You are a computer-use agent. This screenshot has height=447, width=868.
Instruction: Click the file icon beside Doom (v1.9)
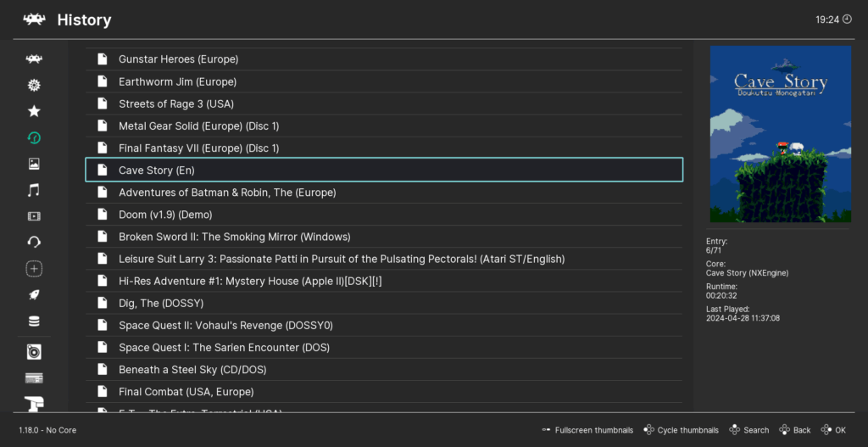103,214
